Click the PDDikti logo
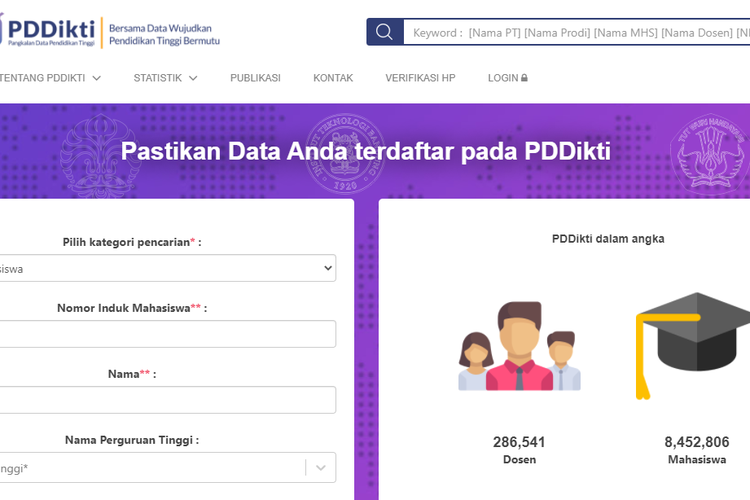Screen dimensions: 750x500 pyautogui.click(x=48, y=31)
